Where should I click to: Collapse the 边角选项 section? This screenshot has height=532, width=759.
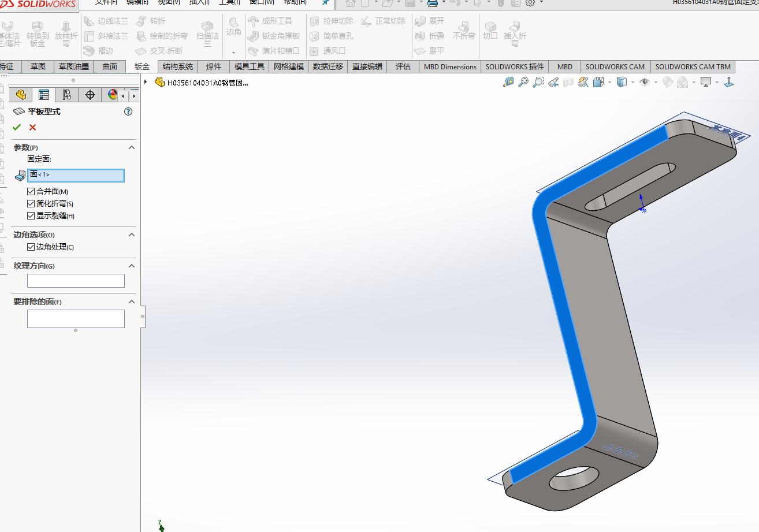click(x=131, y=235)
